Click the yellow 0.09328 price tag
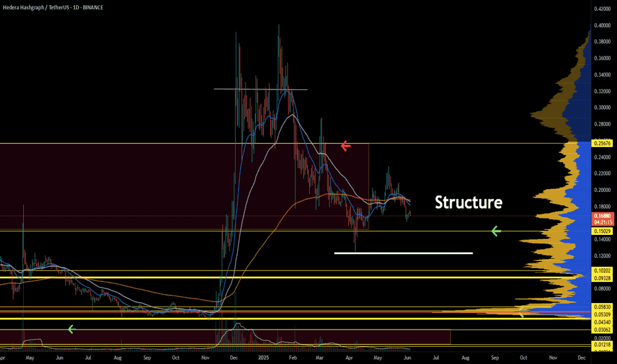 point(602,278)
